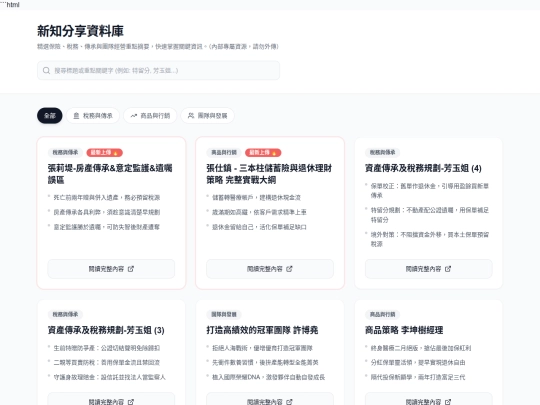Select the 稅務與傳承 filter tab
Image resolution: width=540 pixels, height=405 pixels.
click(93, 115)
